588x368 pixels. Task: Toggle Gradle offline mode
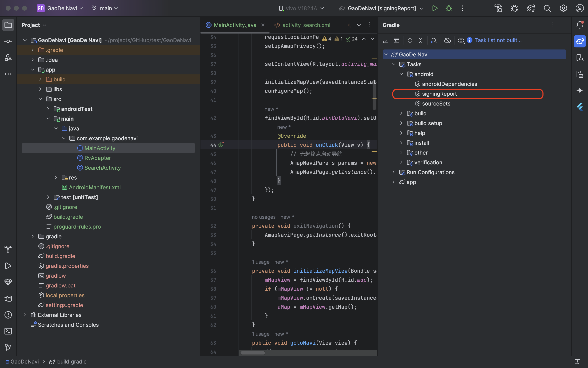pyautogui.click(x=447, y=40)
